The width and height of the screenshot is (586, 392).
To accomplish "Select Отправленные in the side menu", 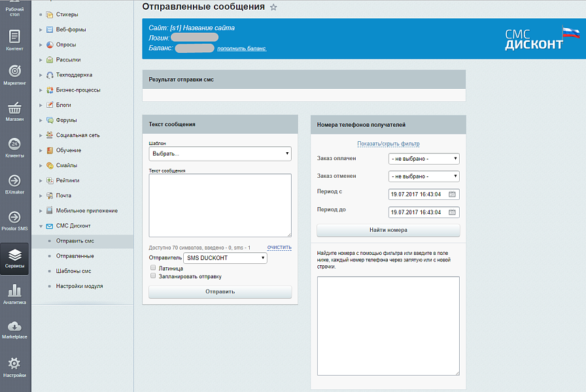I will [75, 256].
